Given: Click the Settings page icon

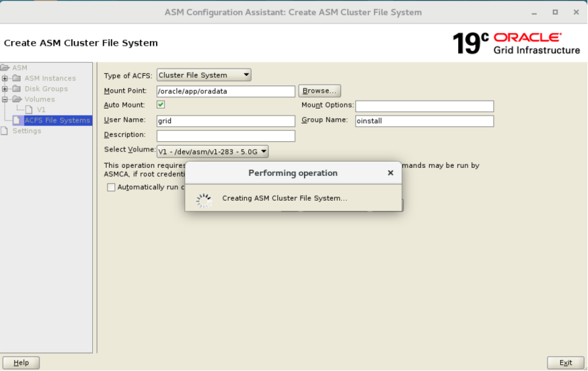Looking at the screenshot, I should 4,130.
